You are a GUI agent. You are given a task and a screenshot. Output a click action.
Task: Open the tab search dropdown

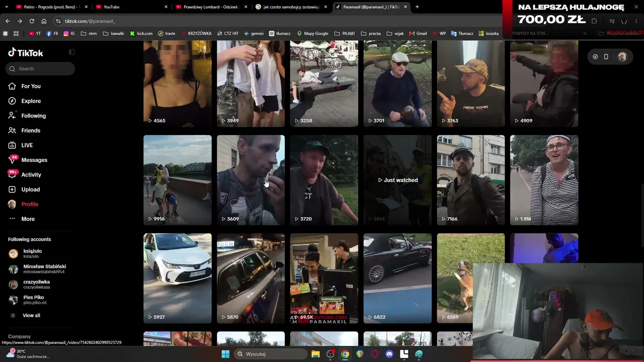point(6,7)
